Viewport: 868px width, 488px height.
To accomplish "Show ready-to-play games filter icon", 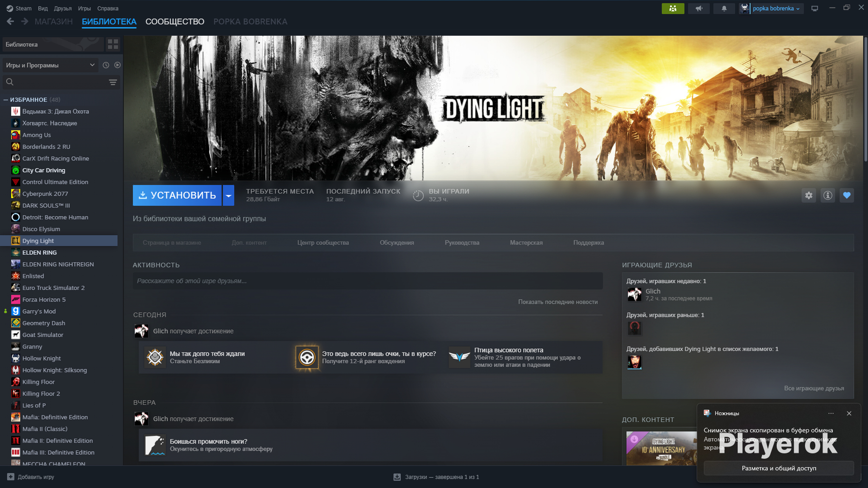I will [x=118, y=65].
